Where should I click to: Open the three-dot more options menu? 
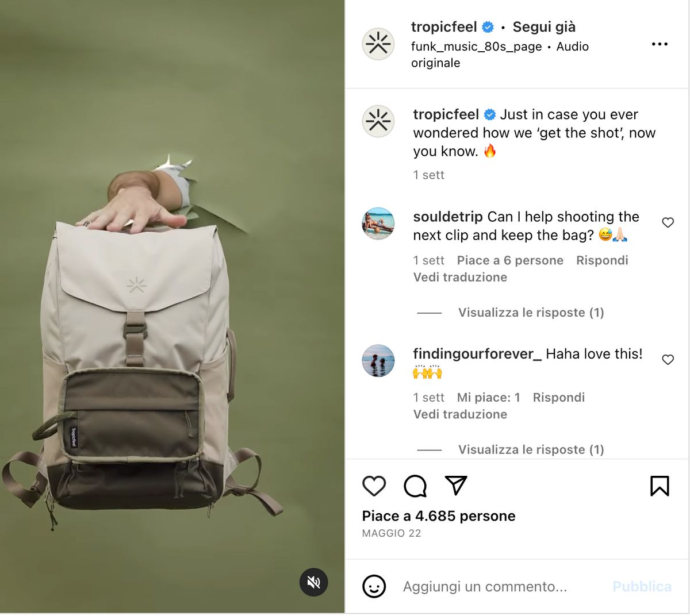click(660, 44)
